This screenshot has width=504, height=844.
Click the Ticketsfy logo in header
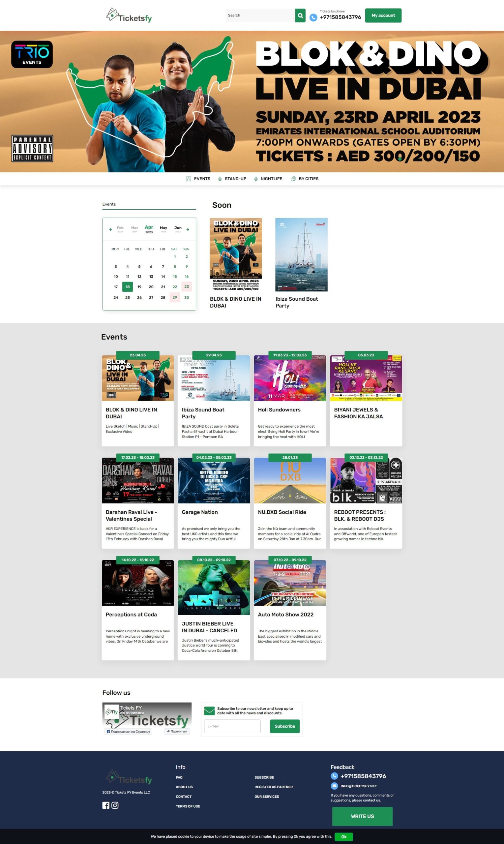(129, 15)
